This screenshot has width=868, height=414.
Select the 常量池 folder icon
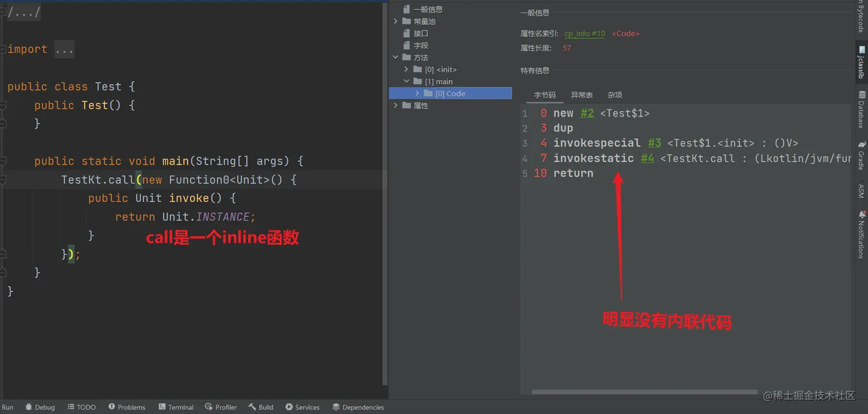(406, 21)
